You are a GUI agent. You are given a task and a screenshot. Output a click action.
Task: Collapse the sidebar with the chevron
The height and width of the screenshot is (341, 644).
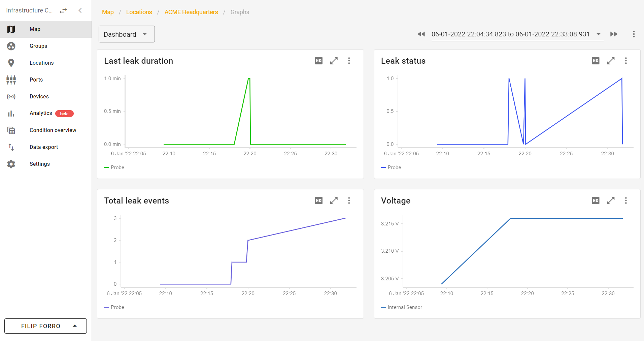80,10
